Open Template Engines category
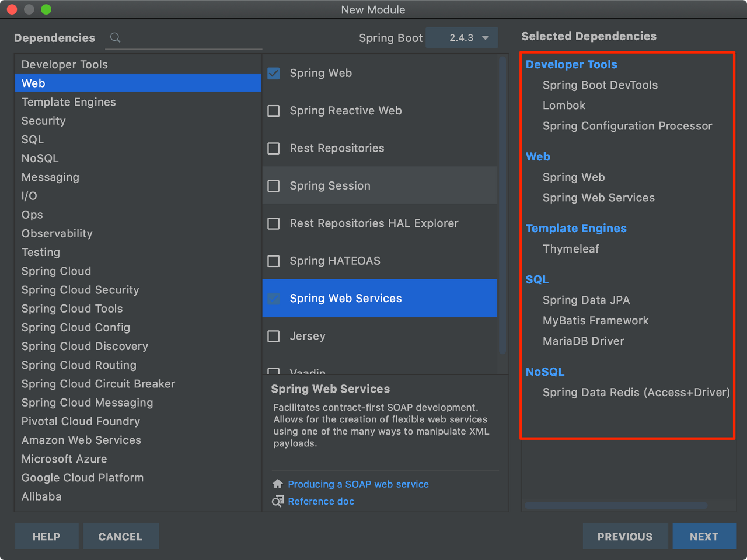747x560 pixels. (x=138, y=102)
